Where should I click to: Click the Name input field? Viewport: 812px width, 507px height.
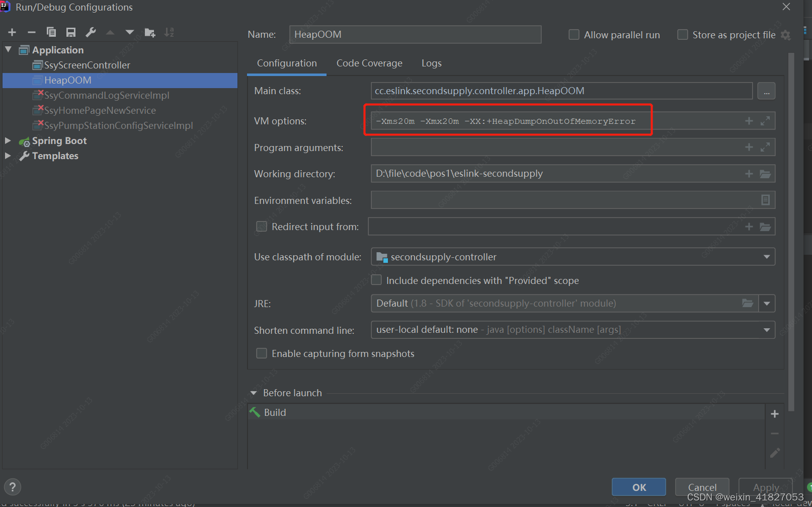415,35
